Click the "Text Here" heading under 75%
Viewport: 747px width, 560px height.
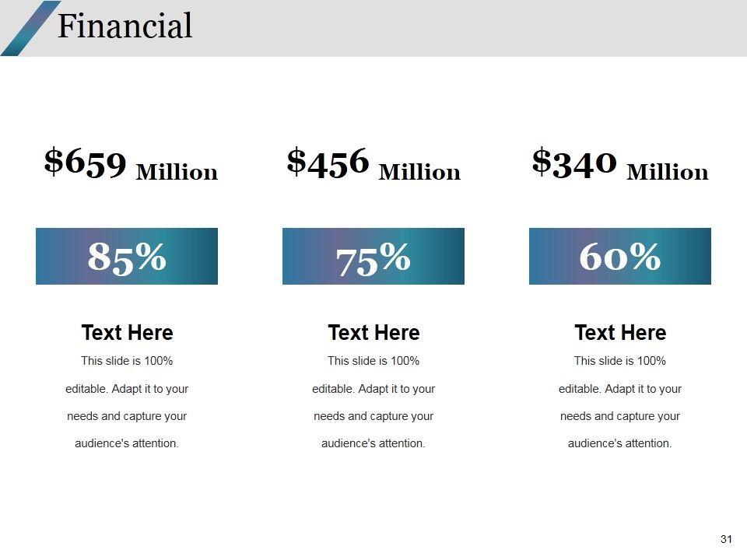(373, 333)
